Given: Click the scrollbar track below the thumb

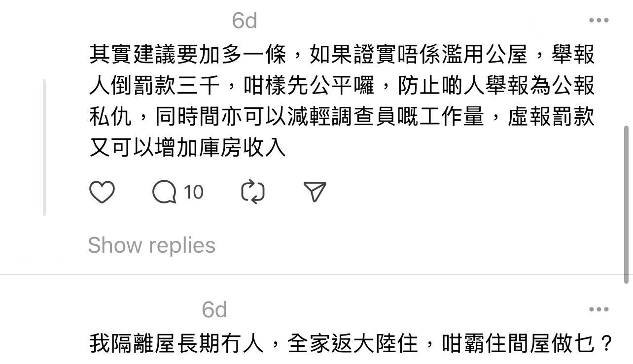Looking at the screenshot, I should (x=627, y=324).
